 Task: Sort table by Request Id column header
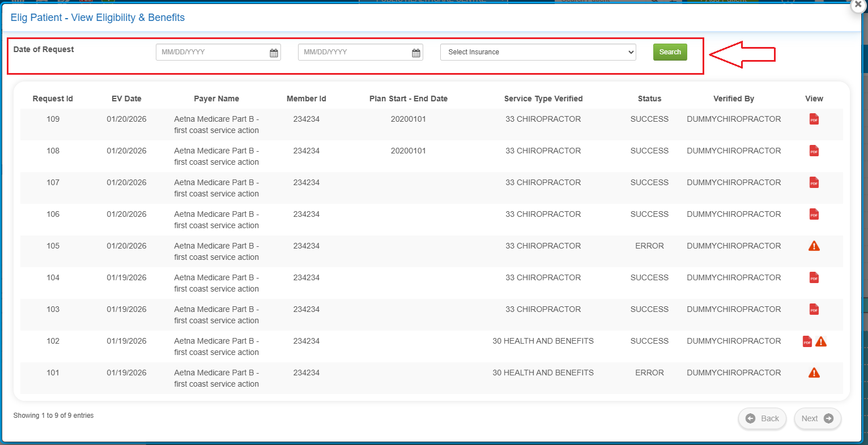tap(53, 99)
